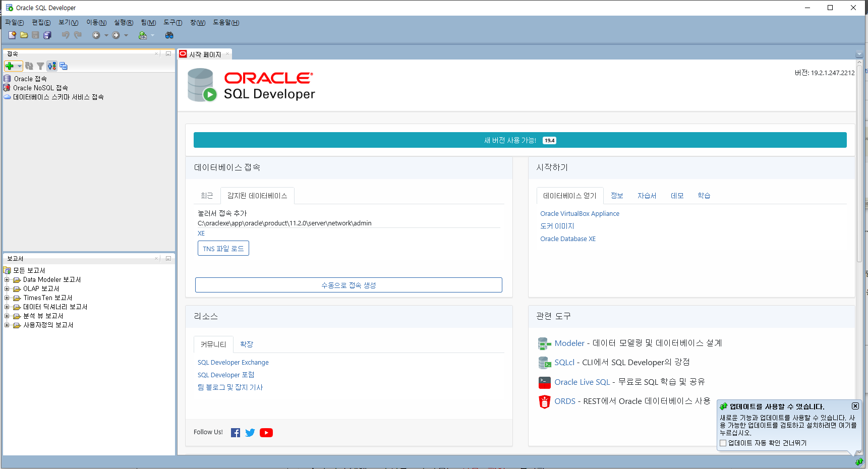Switch to the 최근 tab
This screenshot has width=868, height=469.
click(x=207, y=196)
